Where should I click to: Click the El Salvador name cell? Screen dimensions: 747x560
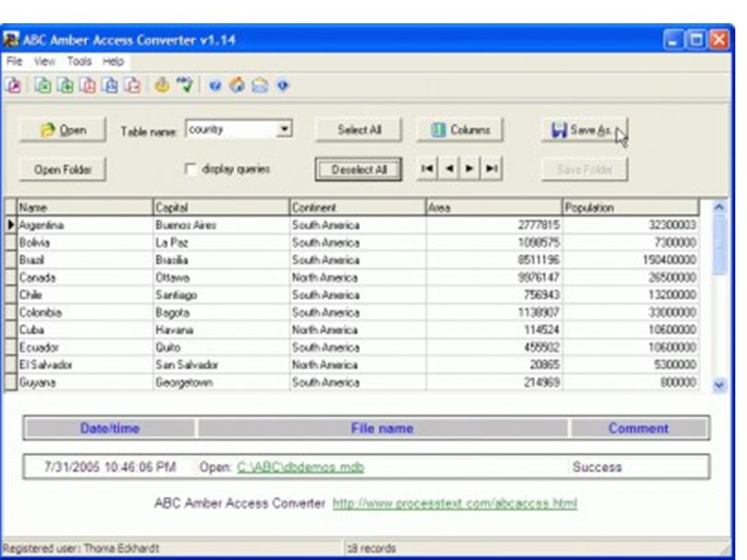[86, 365]
